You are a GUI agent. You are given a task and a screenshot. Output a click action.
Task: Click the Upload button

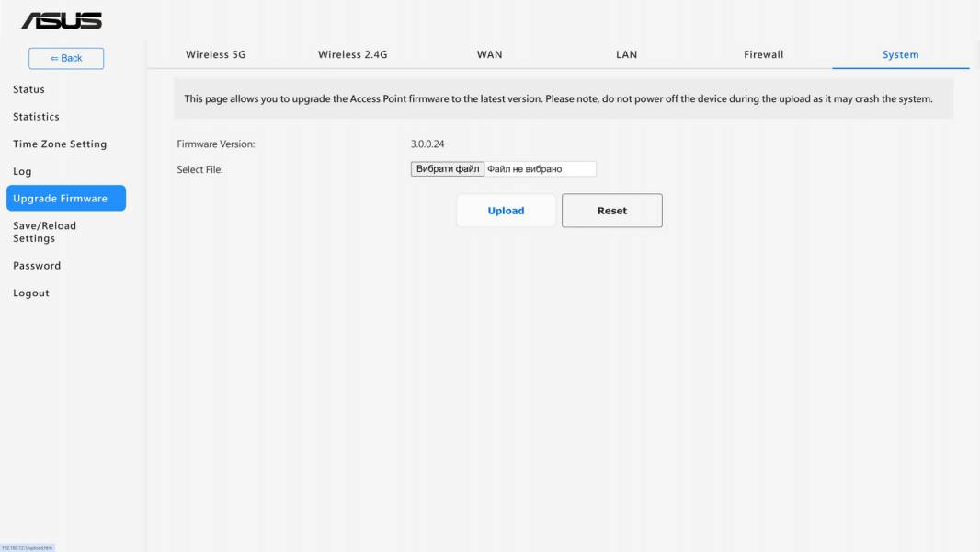tap(507, 211)
